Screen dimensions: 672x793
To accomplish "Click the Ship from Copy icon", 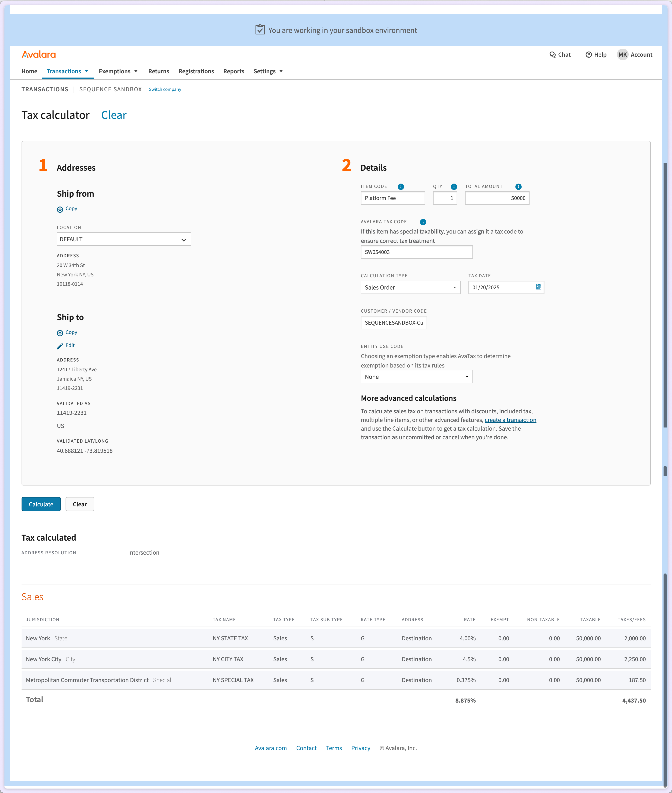I will point(60,209).
